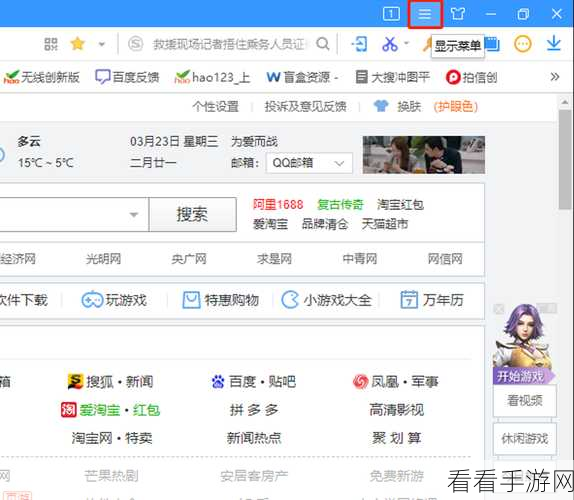Open the downloads arrow icon

click(x=554, y=43)
